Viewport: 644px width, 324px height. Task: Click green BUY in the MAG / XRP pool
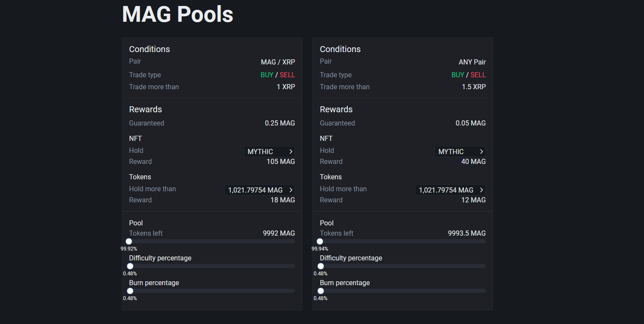pos(267,75)
